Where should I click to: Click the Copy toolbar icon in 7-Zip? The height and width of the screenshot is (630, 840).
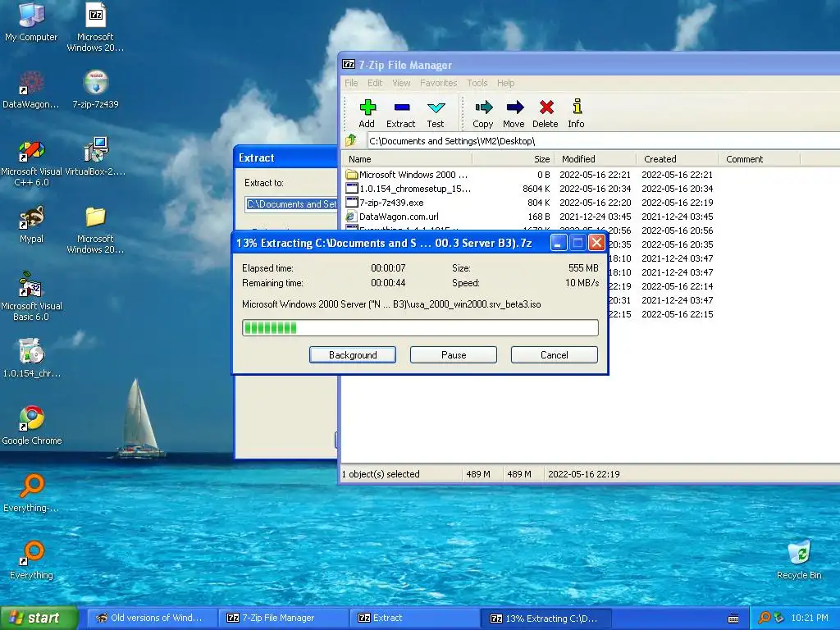(x=482, y=113)
